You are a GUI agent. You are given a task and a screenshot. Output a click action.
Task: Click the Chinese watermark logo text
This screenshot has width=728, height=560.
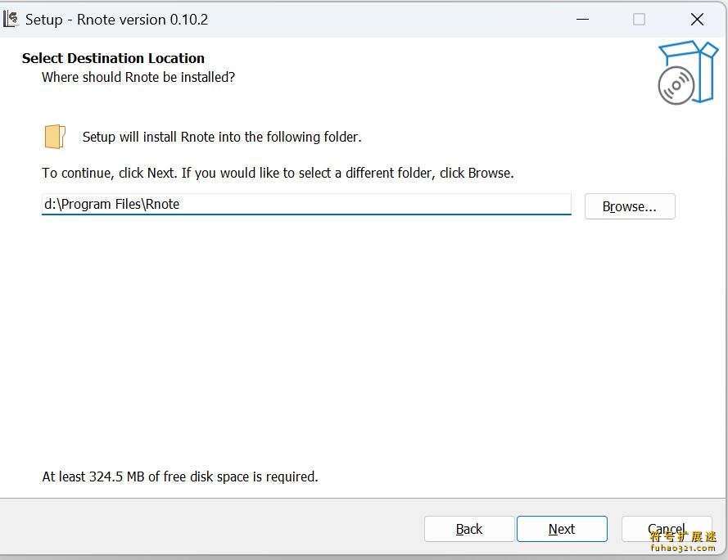coord(684,537)
